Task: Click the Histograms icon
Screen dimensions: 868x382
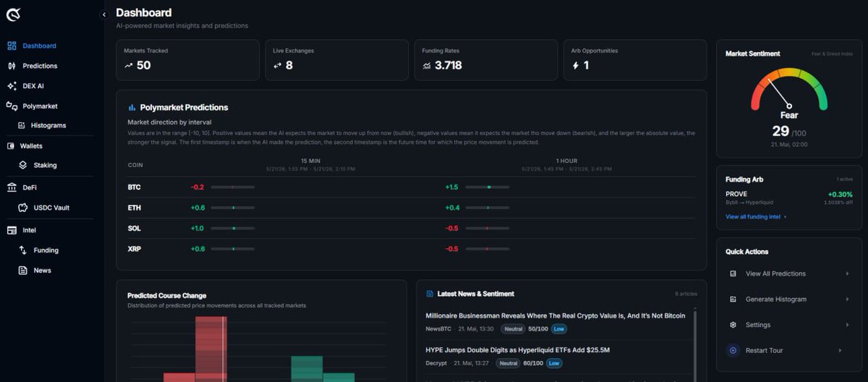Action: (x=22, y=125)
